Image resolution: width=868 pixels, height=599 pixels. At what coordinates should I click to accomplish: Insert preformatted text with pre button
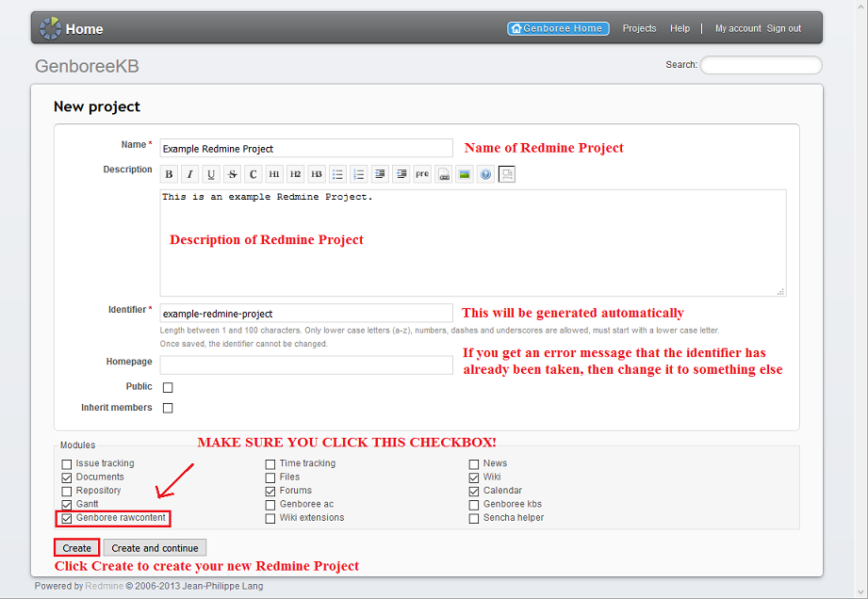[422, 174]
